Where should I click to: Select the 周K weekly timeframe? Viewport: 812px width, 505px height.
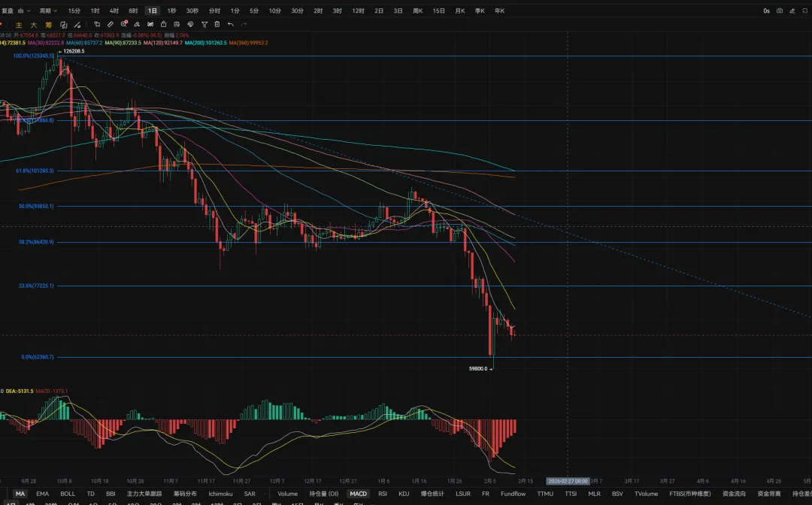pos(417,11)
